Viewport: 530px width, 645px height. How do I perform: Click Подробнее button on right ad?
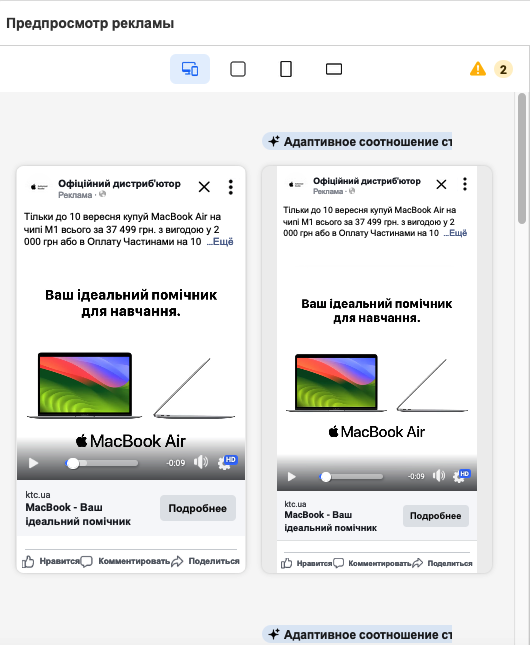(x=435, y=516)
